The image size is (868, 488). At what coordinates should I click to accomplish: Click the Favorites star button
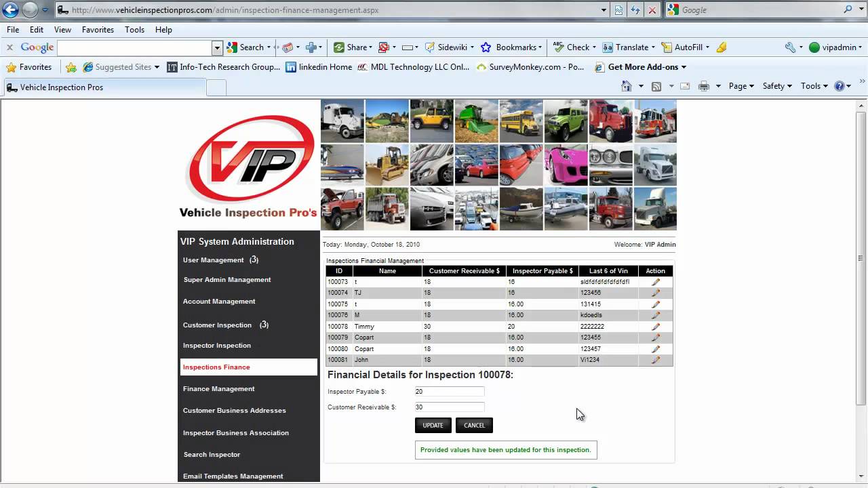29,67
